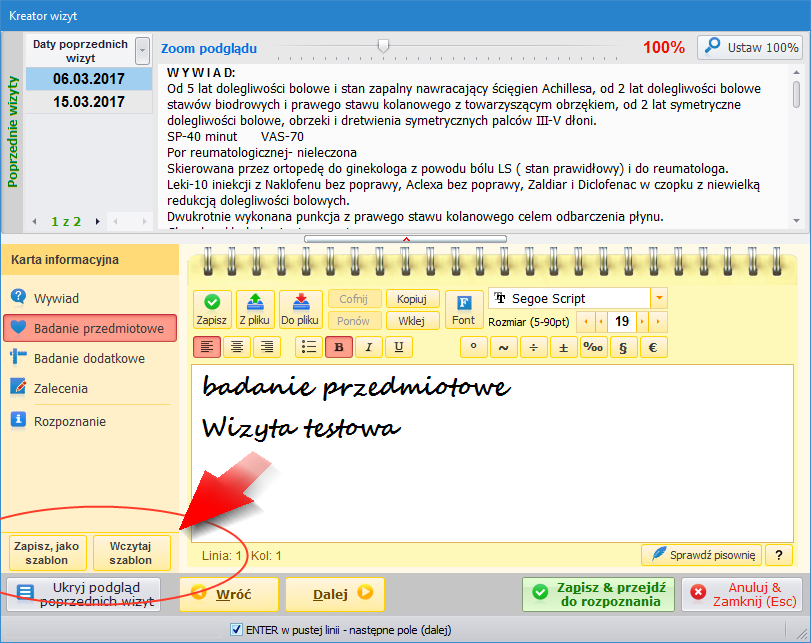The height and width of the screenshot is (643, 811).
Task: Click Zapisz & przejdź do rozpoznania
Action: tap(598, 594)
